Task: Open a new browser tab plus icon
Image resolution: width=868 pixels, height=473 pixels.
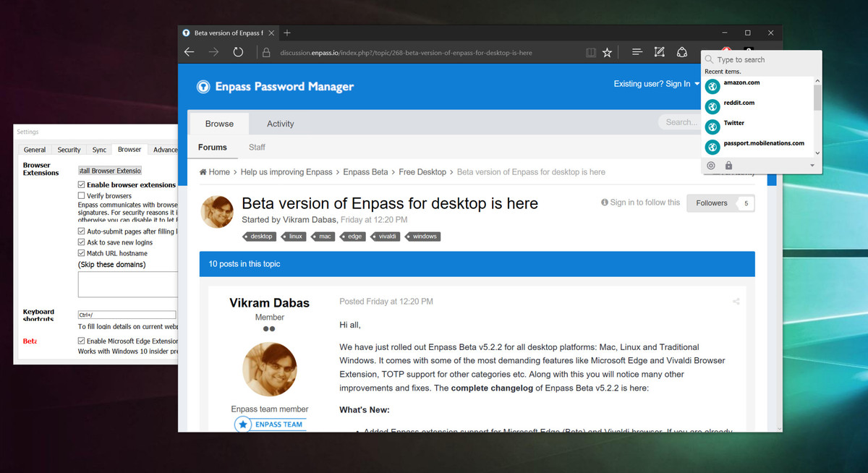Action: (287, 33)
